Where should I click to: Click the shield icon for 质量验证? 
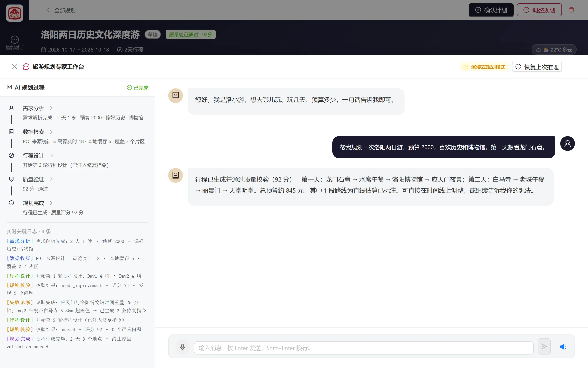click(x=11, y=179)
